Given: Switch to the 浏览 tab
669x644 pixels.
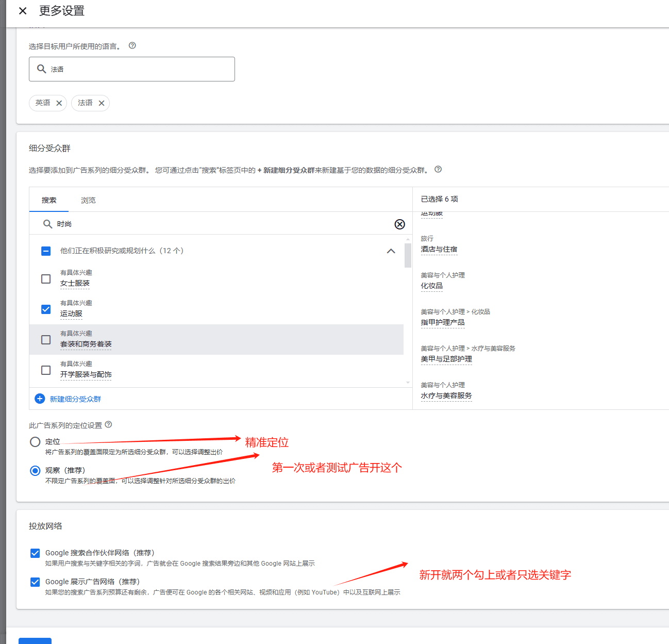Looking at the screenshot, I should coord(88,200).
